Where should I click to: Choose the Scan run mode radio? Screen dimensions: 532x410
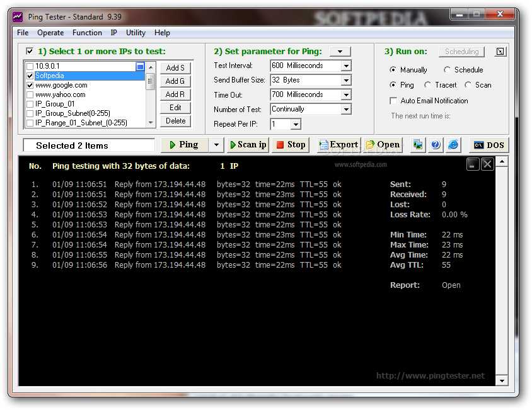pyautogui.click(x=468, y=85)
